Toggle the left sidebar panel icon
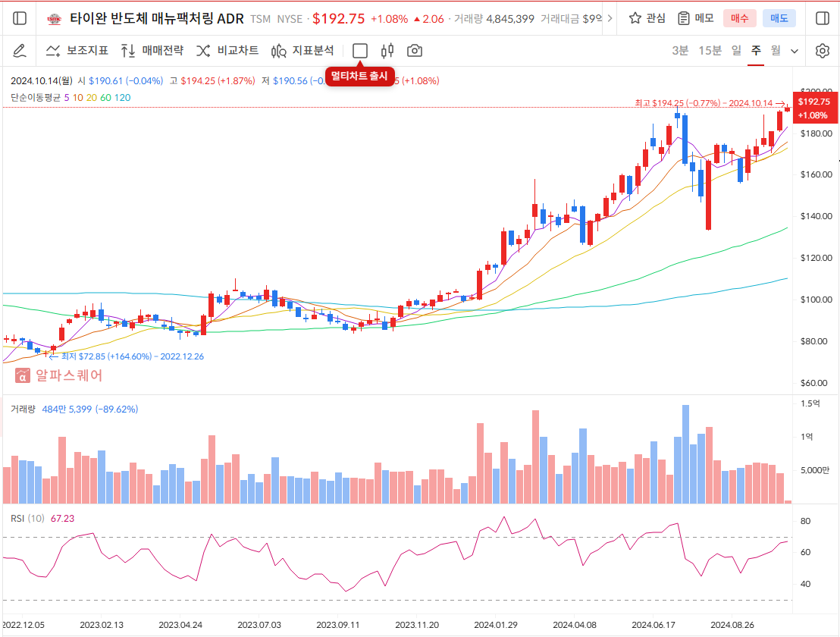This screenshot has height=637, width=840. tap(19, 18)
